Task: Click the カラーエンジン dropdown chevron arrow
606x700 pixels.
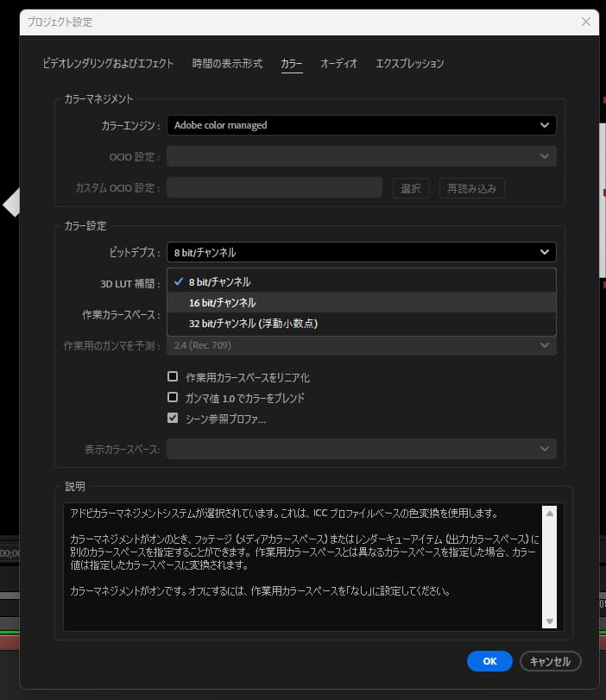Action: (544, 125)
